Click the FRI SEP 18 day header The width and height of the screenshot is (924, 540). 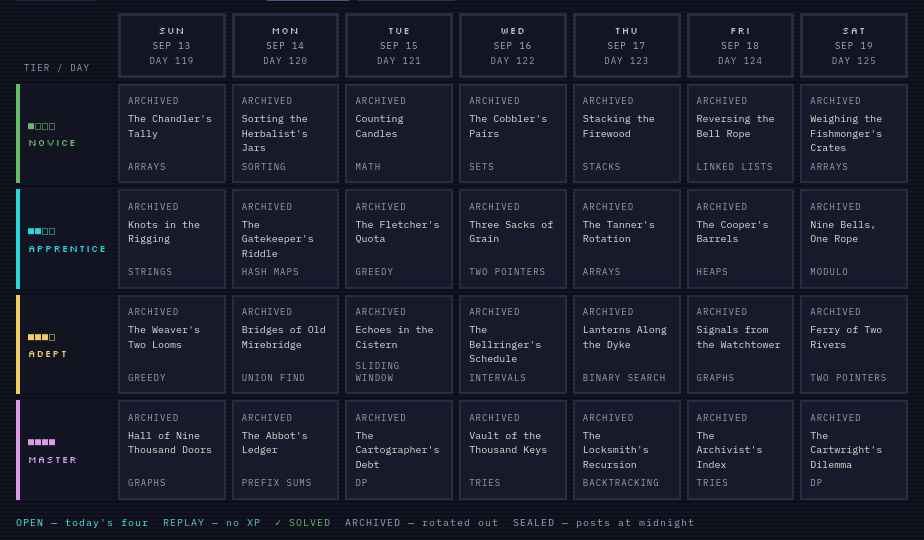click(740, 45)
